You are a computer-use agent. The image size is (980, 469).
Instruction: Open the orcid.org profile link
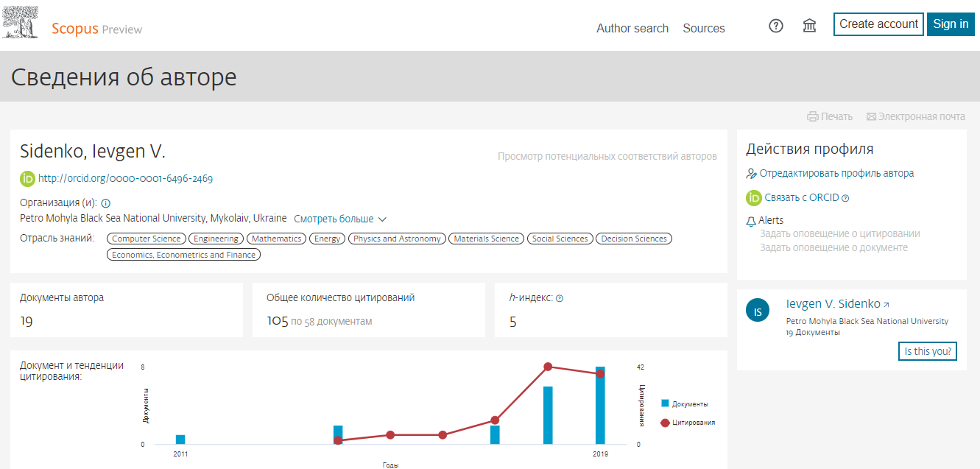(125, 178)
